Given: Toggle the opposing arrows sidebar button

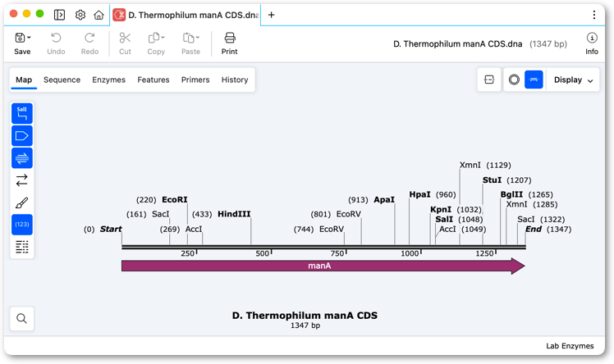Looking at the screenshot, I should [x=22, y=180].
